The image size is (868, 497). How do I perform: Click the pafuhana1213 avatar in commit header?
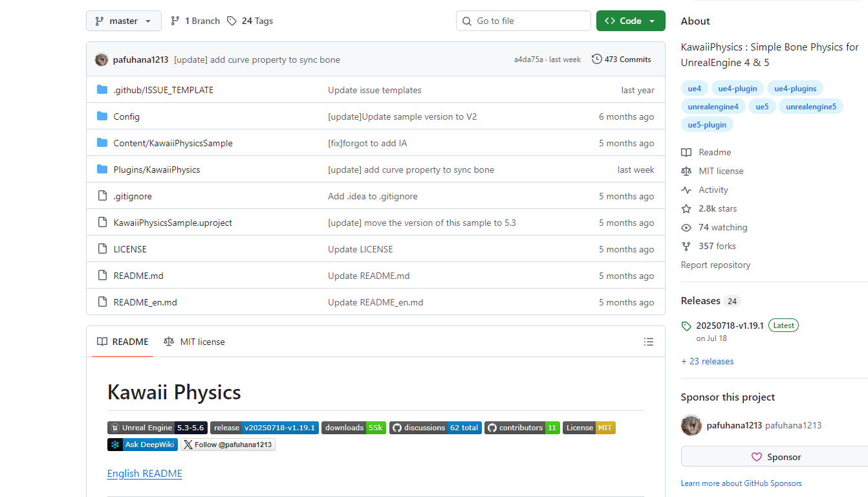[102, 60]
